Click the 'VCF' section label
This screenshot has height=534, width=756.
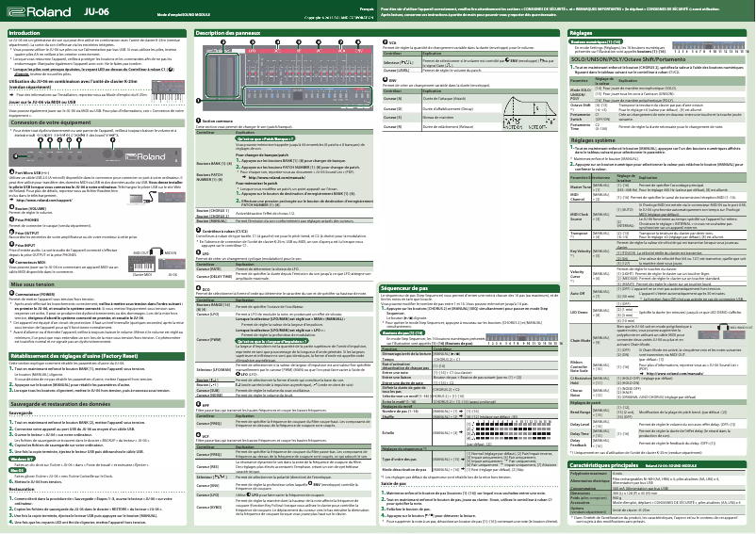point(203,435)
